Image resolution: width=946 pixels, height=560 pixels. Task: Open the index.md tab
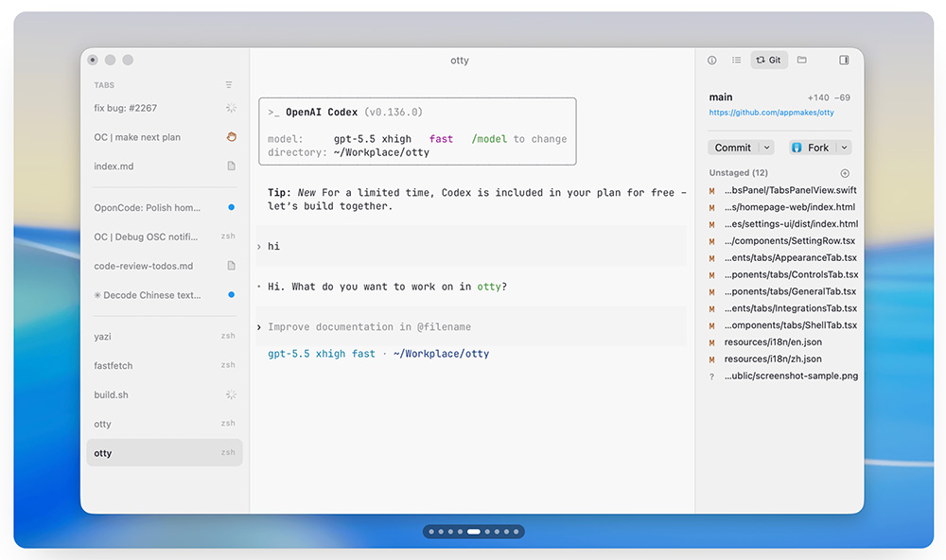164,166
